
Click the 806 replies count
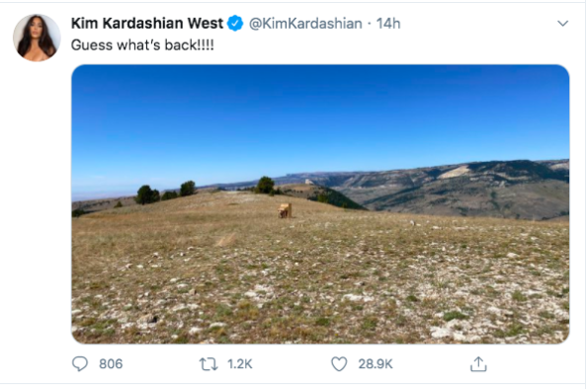[111, 364]
